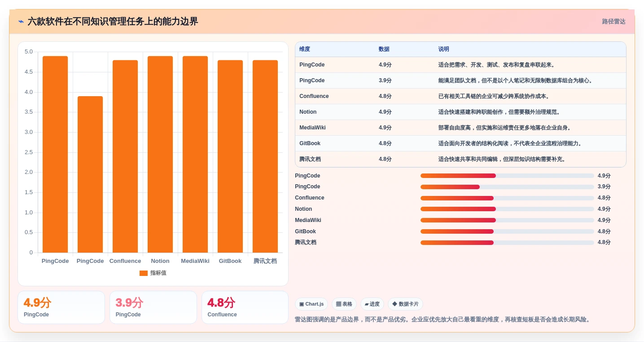
Task: Click the description starting 适合面向开发者
Action: [x=511, y=143]
